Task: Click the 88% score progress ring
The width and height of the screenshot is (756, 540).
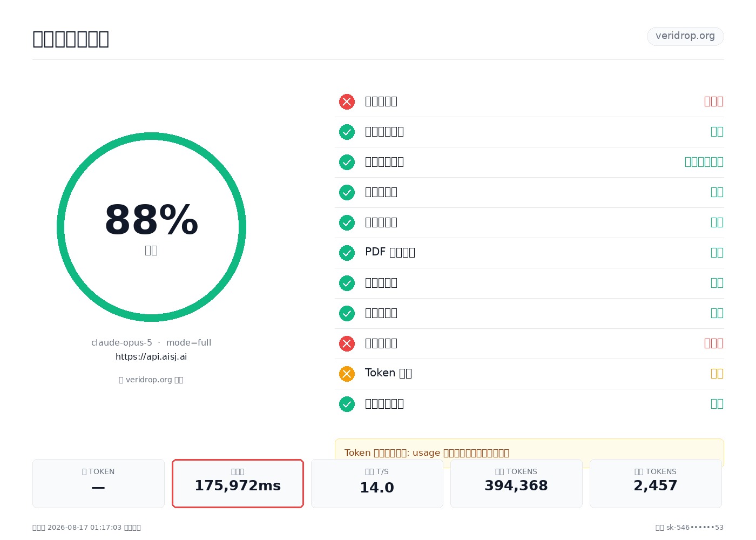Action: click(x=151, y=227)
